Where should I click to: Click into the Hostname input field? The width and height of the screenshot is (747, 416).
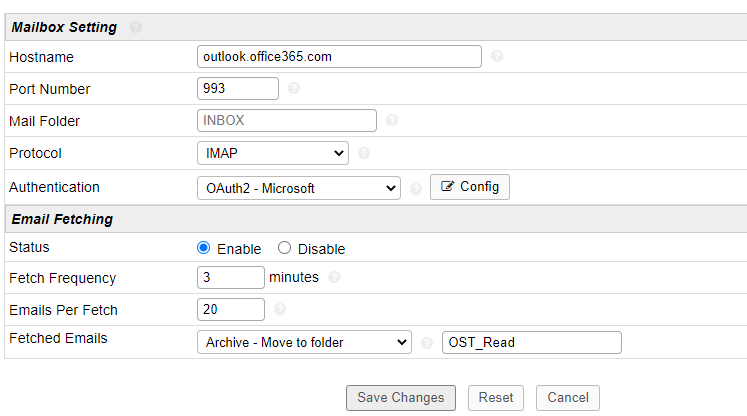click(340, 57)
